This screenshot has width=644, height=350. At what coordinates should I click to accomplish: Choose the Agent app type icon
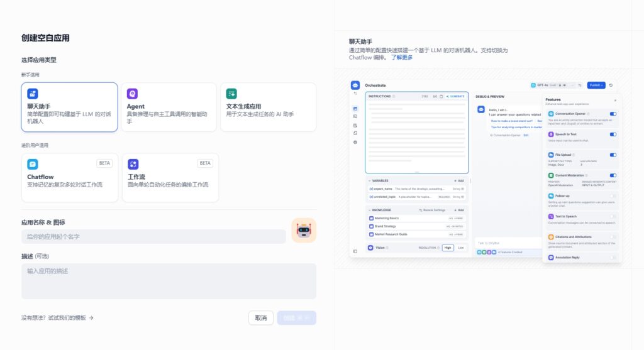[132, 94]
